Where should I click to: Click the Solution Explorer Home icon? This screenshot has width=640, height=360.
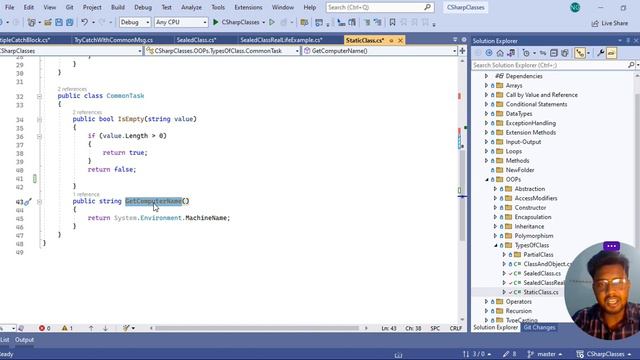click(500, 53)
